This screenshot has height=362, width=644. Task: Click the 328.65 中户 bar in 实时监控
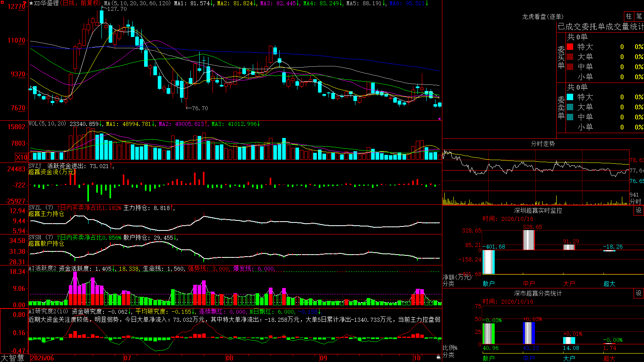coord(529,240)
